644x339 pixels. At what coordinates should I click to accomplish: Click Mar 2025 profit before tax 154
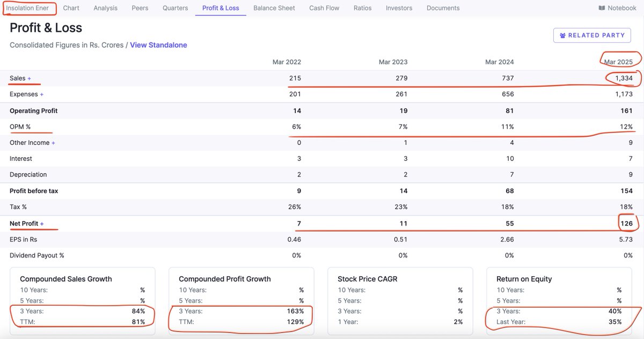(627, 191)
